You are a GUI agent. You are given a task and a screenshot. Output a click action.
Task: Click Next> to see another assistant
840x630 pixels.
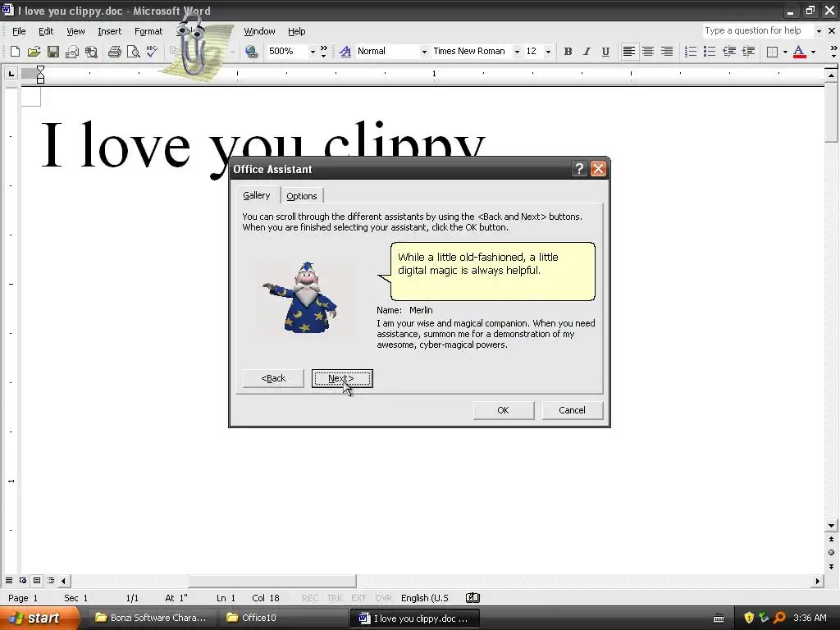coord(342,378)
